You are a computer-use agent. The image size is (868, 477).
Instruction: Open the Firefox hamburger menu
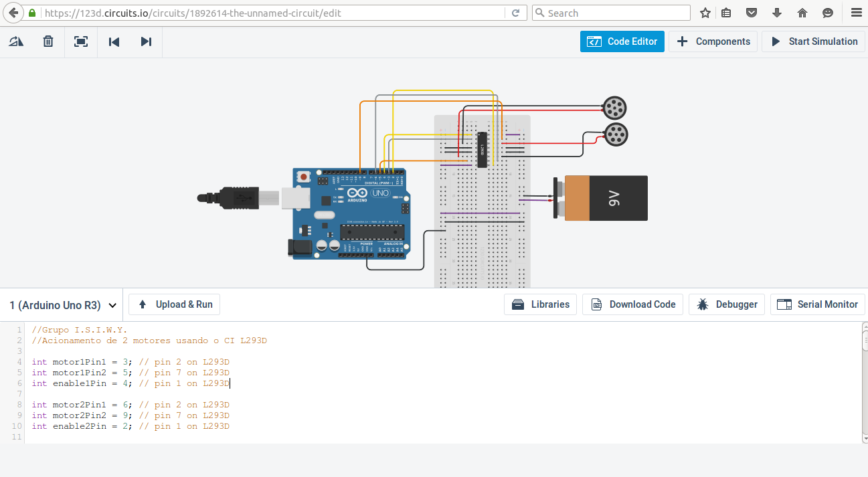(856, 13)
